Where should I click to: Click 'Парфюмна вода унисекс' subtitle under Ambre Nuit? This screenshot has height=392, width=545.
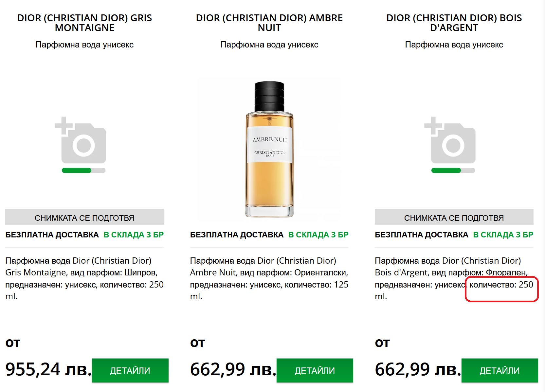pos(269,45)
